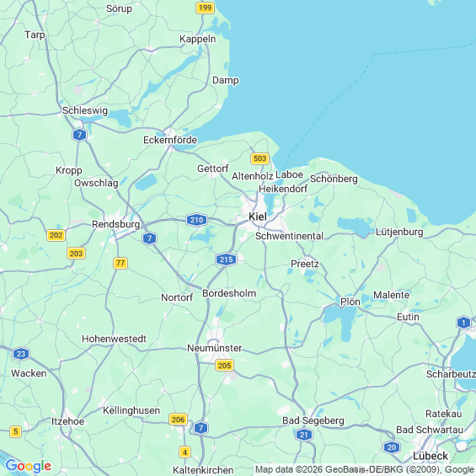This screenshot has width=476, height=476.
Task: Click the 202 road shield near Rendsburg
Action: pos(56,235)
